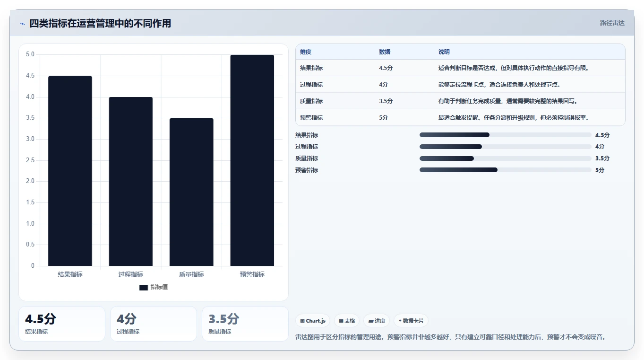Click the blue icon before the title
The image size is (644, 360).
coord(22,24)
